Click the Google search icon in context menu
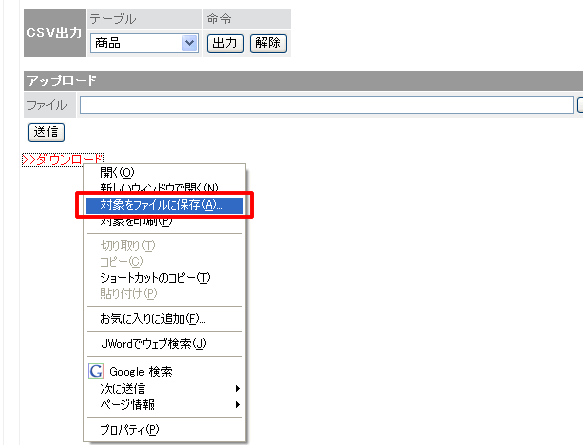Image resolution: width=583 pixels, height=445 pixels. tap(96, 371)
